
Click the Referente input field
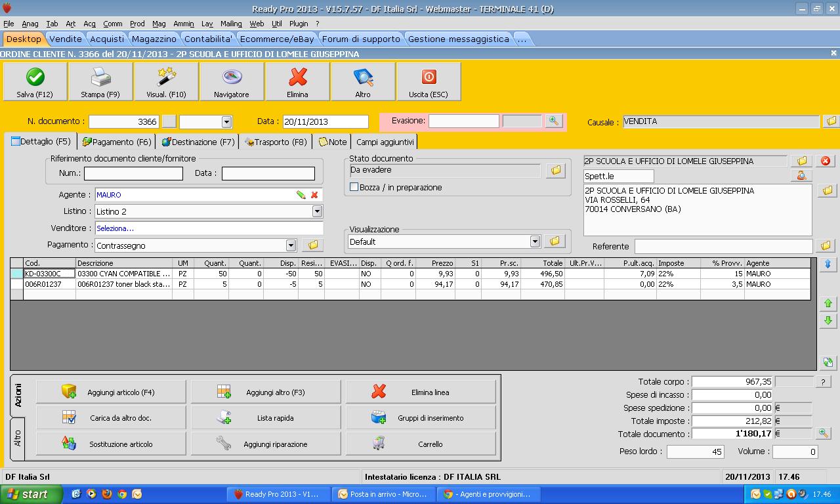(723, 246)
